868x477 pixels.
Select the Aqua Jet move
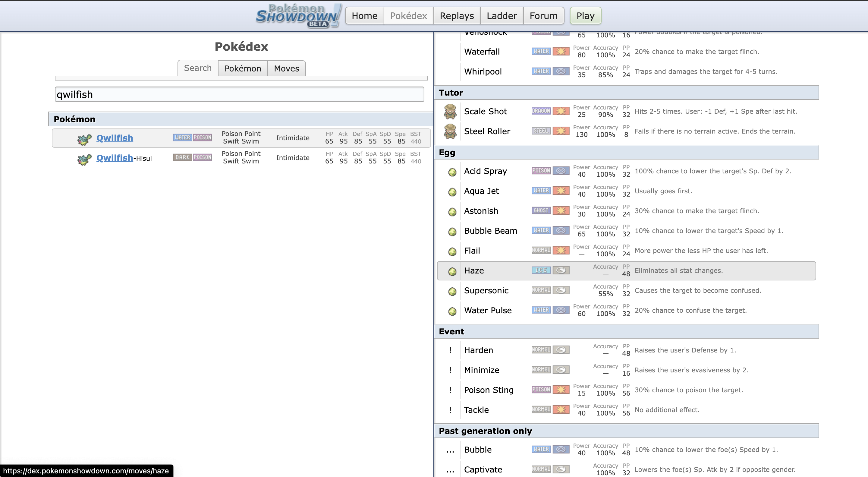click(x=626, y=191)
